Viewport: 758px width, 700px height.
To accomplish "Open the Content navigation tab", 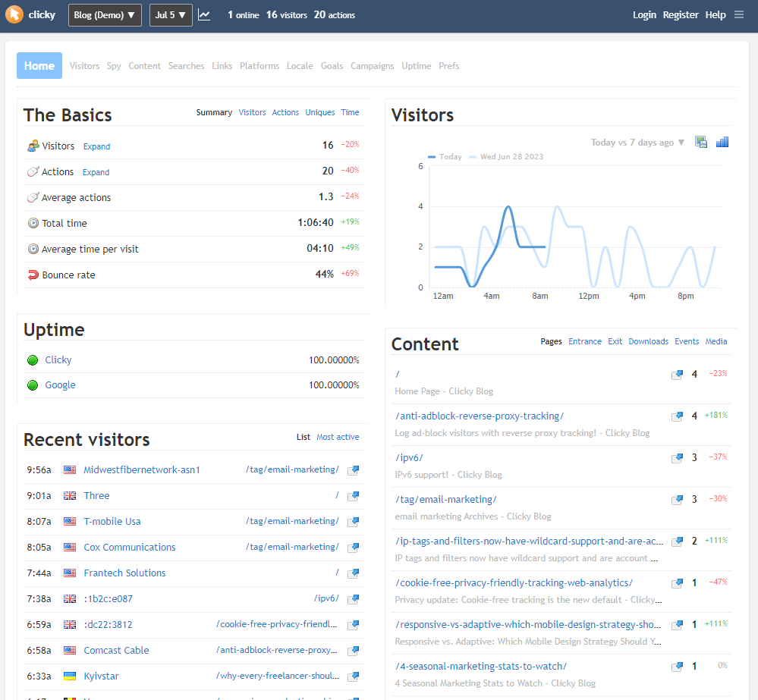I will [x=144, y=66].
